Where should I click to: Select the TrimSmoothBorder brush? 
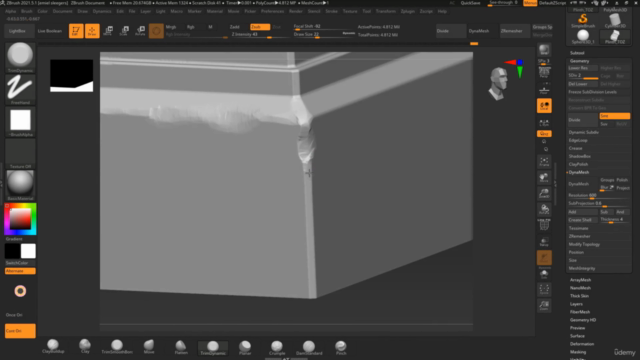click(x=117, y=347)
